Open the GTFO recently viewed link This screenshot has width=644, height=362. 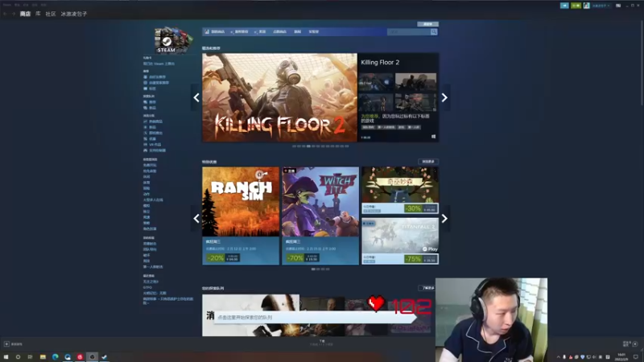[x=147, y=287]
